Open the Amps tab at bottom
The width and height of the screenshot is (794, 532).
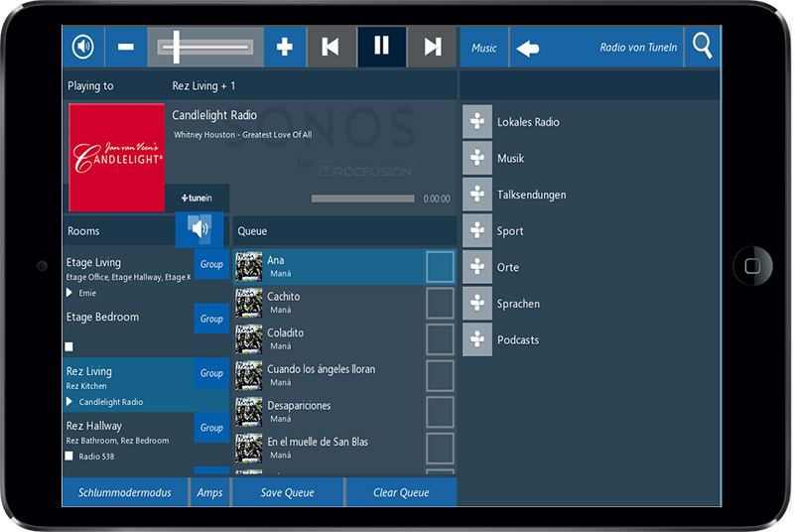(209, 492)
